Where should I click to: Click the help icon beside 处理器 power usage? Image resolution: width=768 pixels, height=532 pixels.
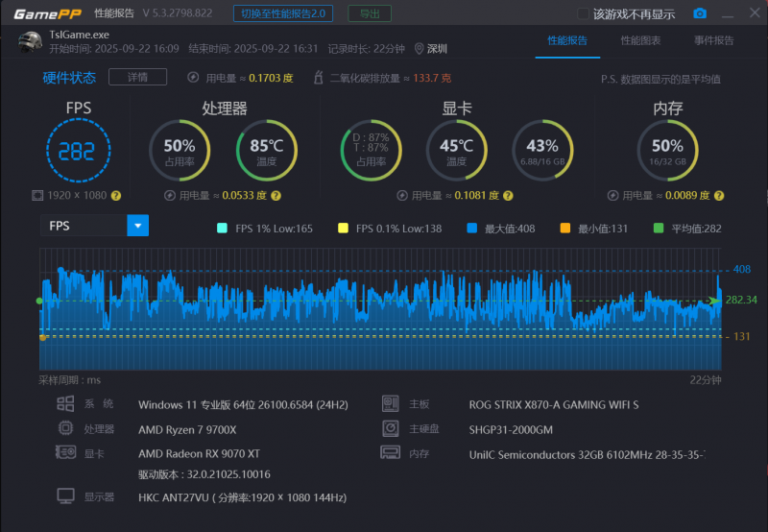coord(276,195)
